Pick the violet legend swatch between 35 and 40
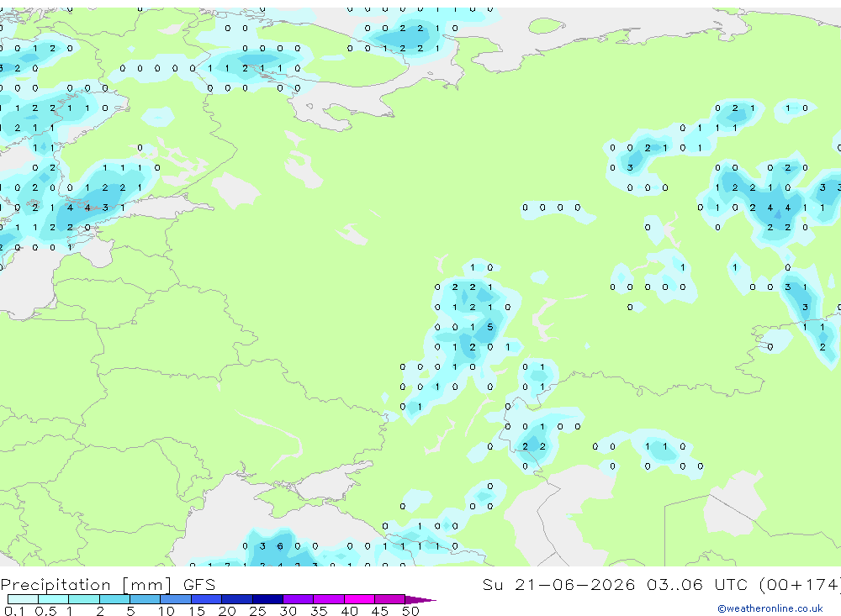This screenshot has height=616, width=841. pos(329,599)
